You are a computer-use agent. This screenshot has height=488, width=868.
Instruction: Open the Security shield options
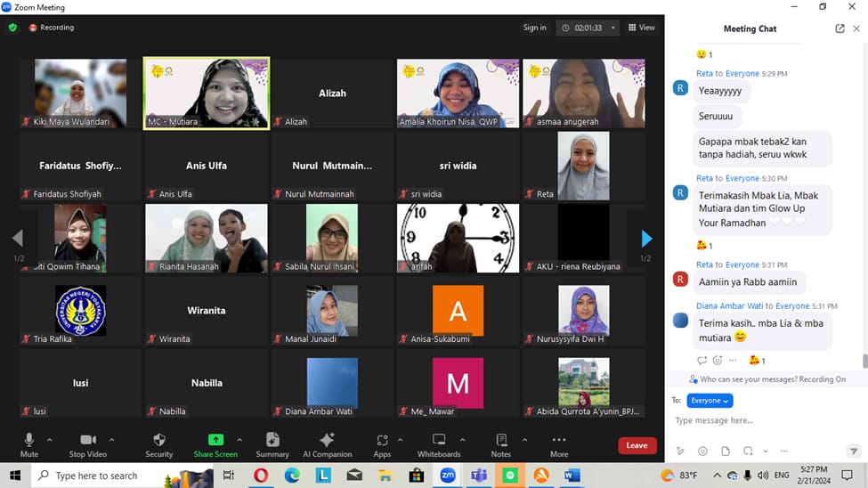[158, 444]
